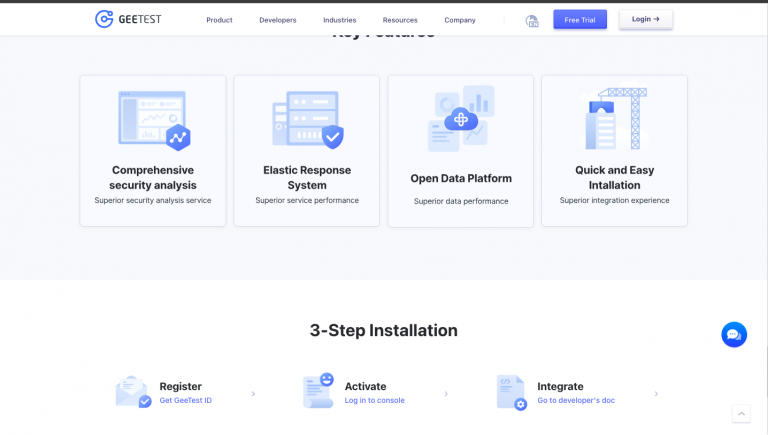The width and height of the screenshot is (768, 435).
Task: Click the Comprehensive security analysis illustration
Action: point(153,120)
